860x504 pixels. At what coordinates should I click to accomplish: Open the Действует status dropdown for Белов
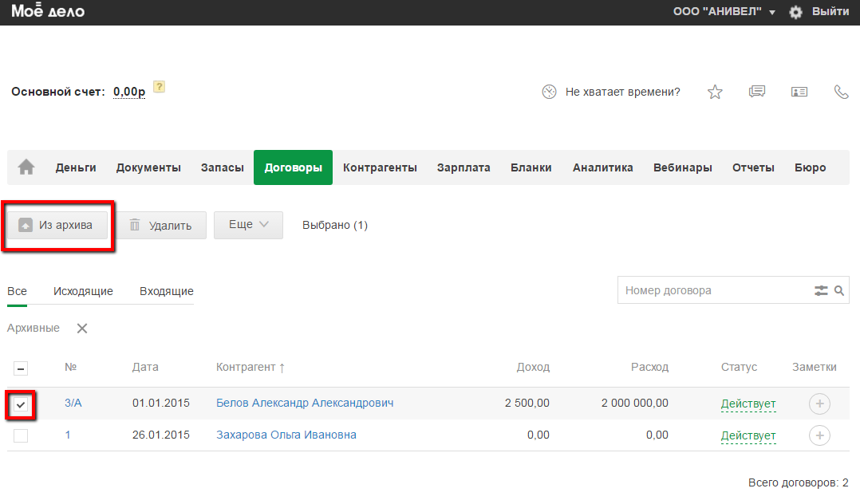tap(748, 404)
